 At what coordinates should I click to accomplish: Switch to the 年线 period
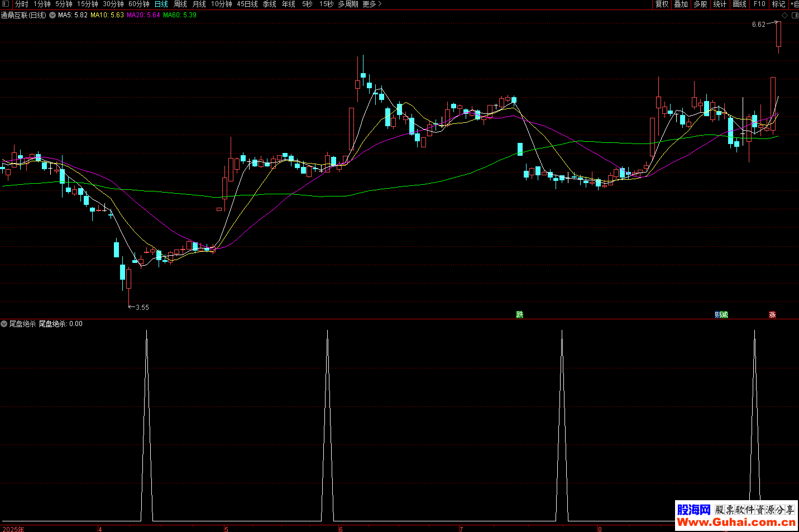pos(289,4)
